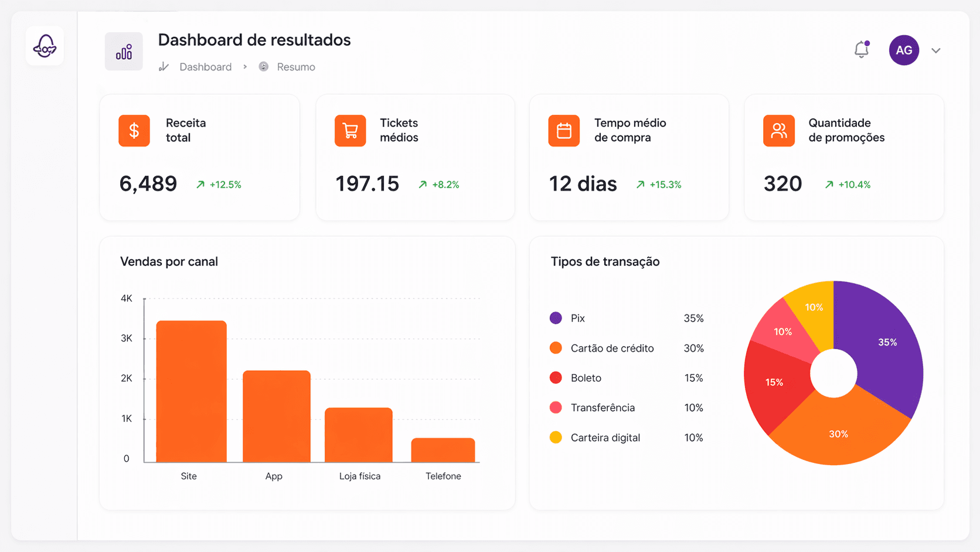Click the bar chart icon beside the dashboard title
The height and width of the screenshot is (552, 980).
click(x=123, y=51)
